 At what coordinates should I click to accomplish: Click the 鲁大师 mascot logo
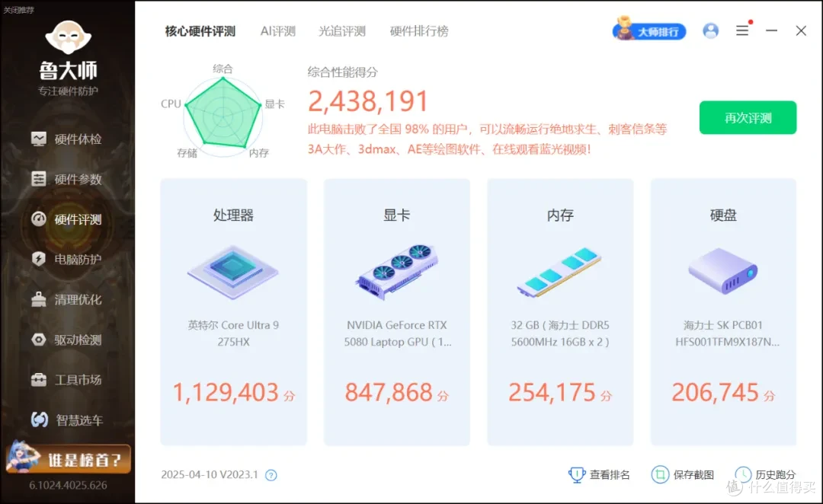tap(69, 38)
